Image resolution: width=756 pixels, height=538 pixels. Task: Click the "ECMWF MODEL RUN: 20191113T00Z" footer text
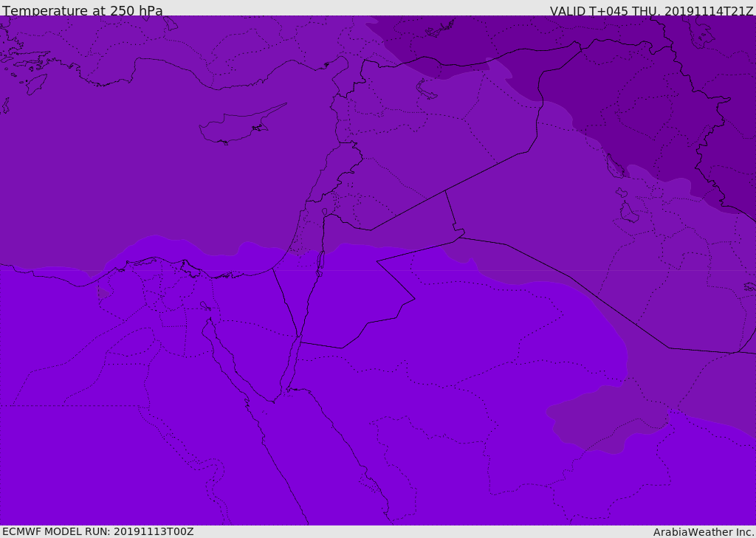pos(98,531)
